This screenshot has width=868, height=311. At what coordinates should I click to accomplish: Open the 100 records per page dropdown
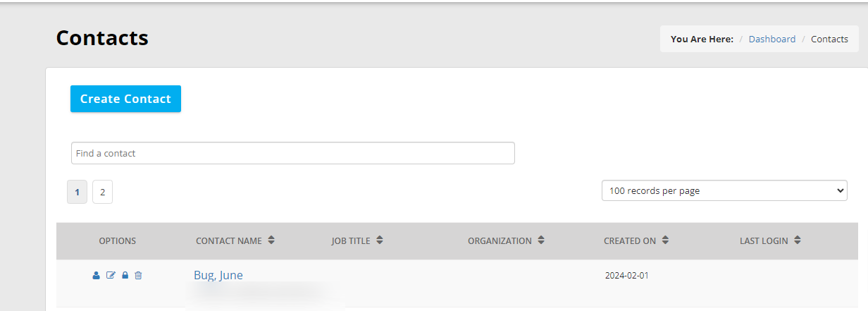click(724, 190)
